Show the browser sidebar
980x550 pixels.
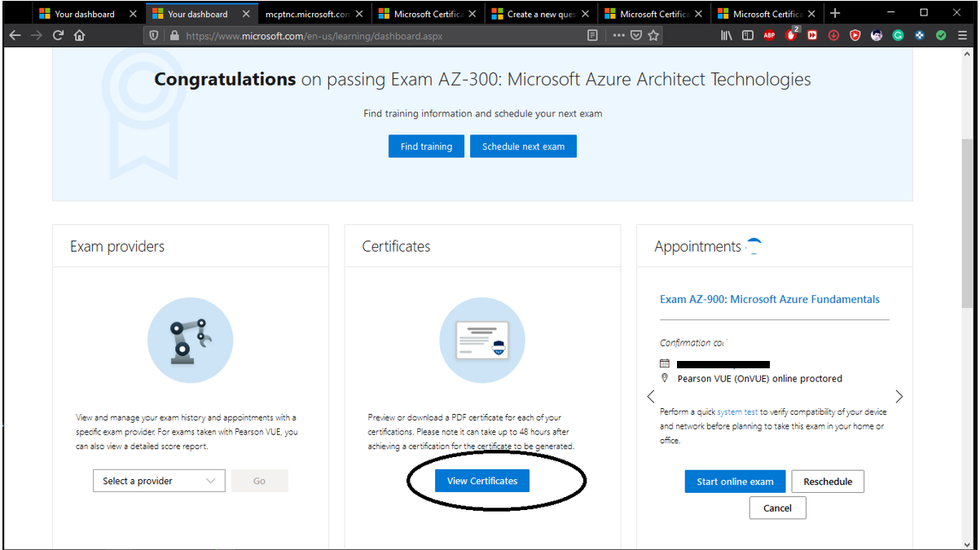748,36
